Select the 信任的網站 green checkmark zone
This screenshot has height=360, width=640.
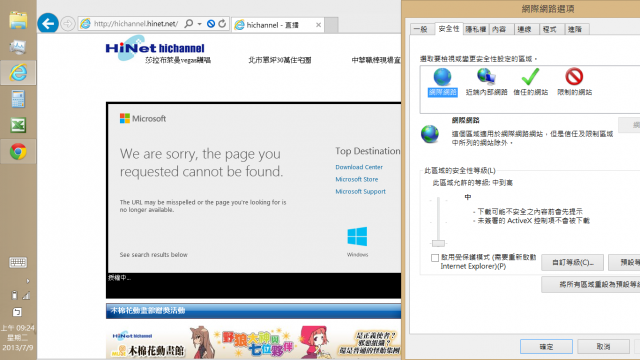(530, 82)
